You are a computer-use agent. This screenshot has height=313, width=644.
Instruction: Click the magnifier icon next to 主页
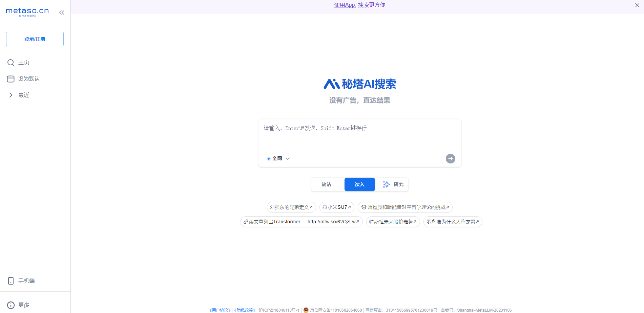pyautogui.click(x=11, y=63)
